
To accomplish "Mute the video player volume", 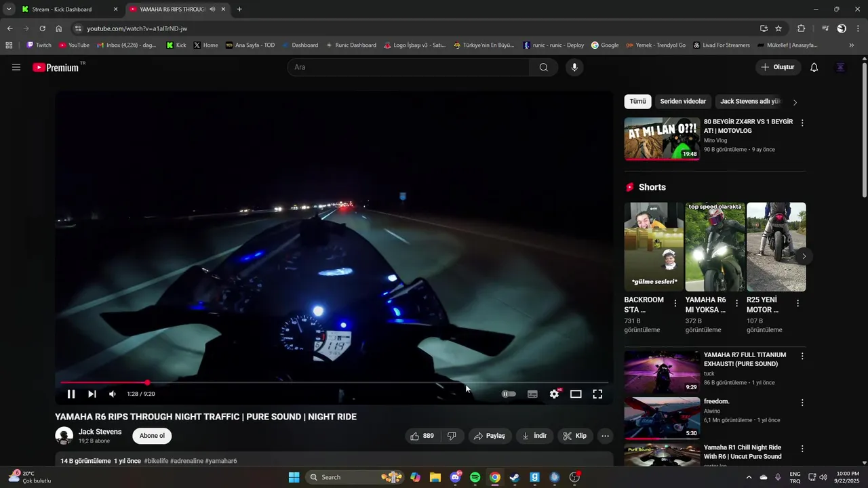I will (x=113, y=394).
